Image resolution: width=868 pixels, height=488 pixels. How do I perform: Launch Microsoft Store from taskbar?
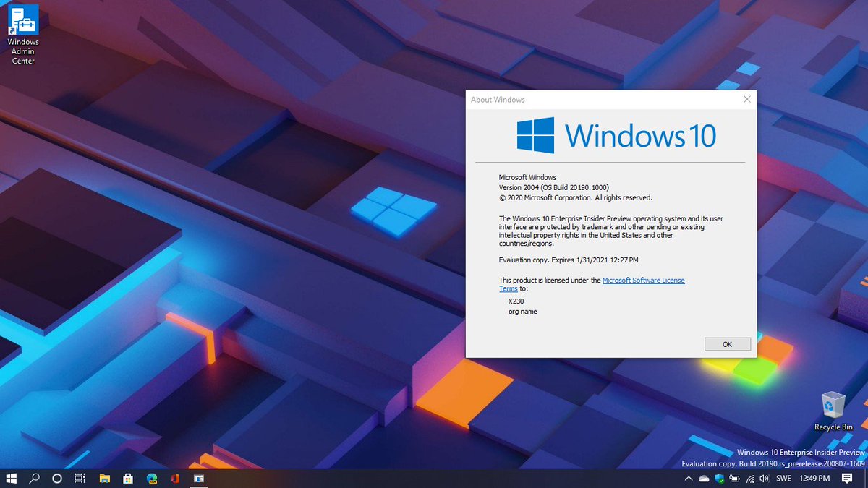[128, 479]
